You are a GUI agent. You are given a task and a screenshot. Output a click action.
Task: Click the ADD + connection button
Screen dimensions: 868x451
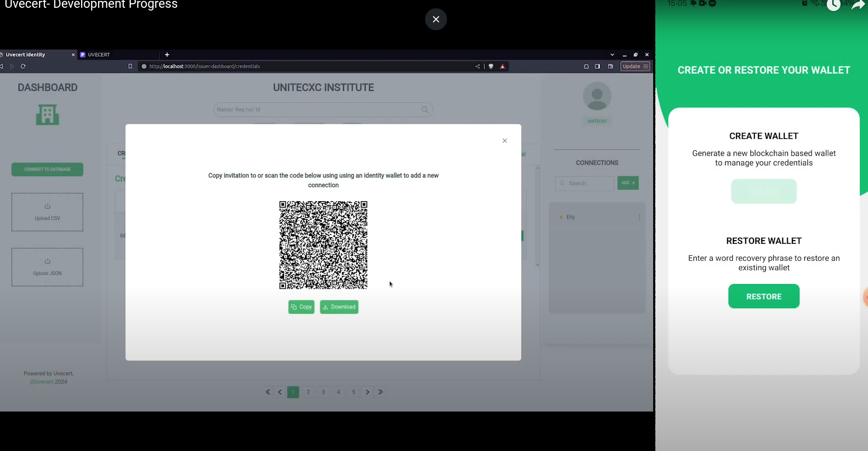coord(628,183)
